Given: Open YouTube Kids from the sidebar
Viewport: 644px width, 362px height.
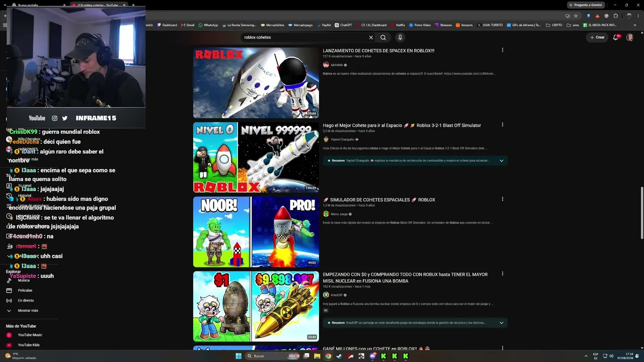Looking at the screenshot, I should (x=29, y=345).
